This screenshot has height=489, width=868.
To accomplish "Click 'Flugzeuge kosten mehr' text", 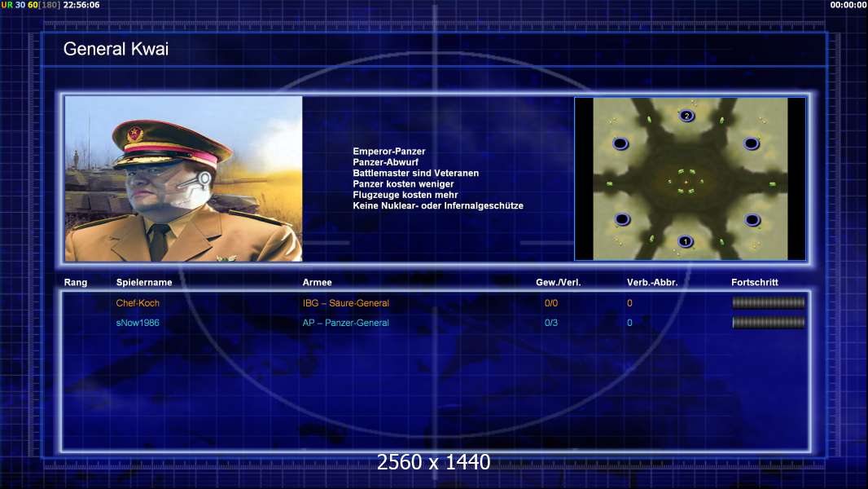I will click(406, 195).
